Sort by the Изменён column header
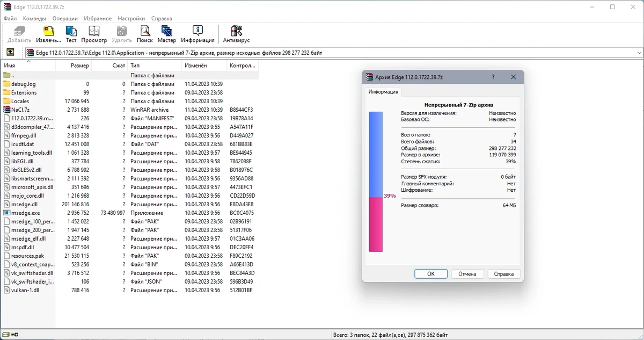Image resolution: width=644 pixels, height=340 pixels. (204, 66)
